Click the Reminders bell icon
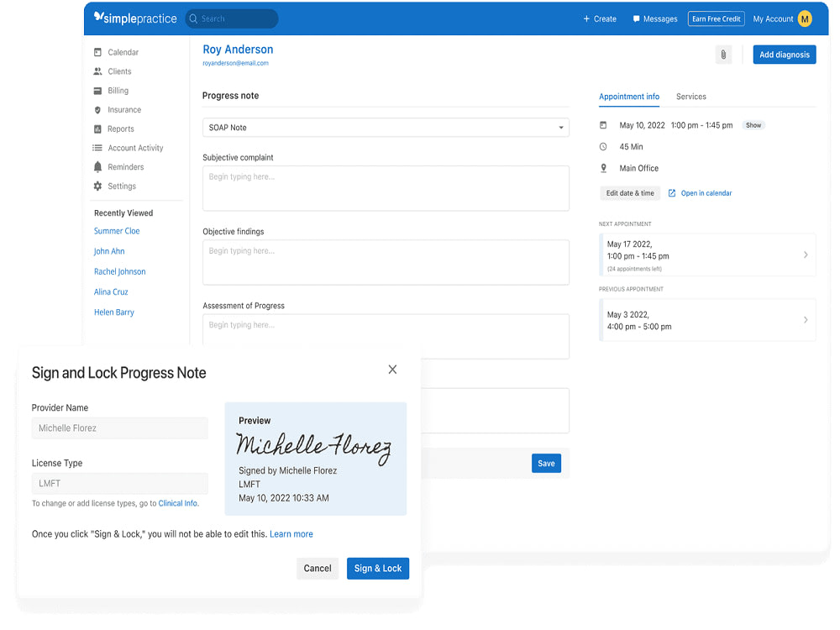The width and height of the screenshot is (840, 630). 97,167
